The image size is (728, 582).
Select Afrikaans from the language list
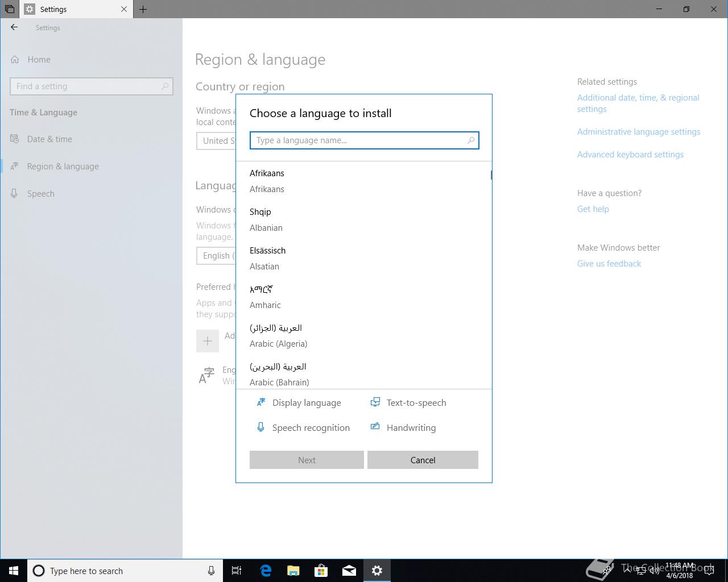[363, 181]
